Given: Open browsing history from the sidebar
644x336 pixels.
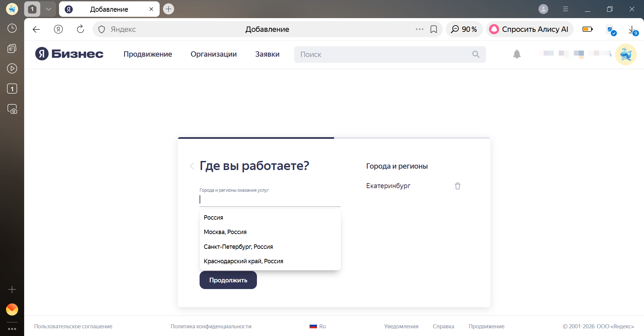Looking at the screenshot, I should [12, 29].
